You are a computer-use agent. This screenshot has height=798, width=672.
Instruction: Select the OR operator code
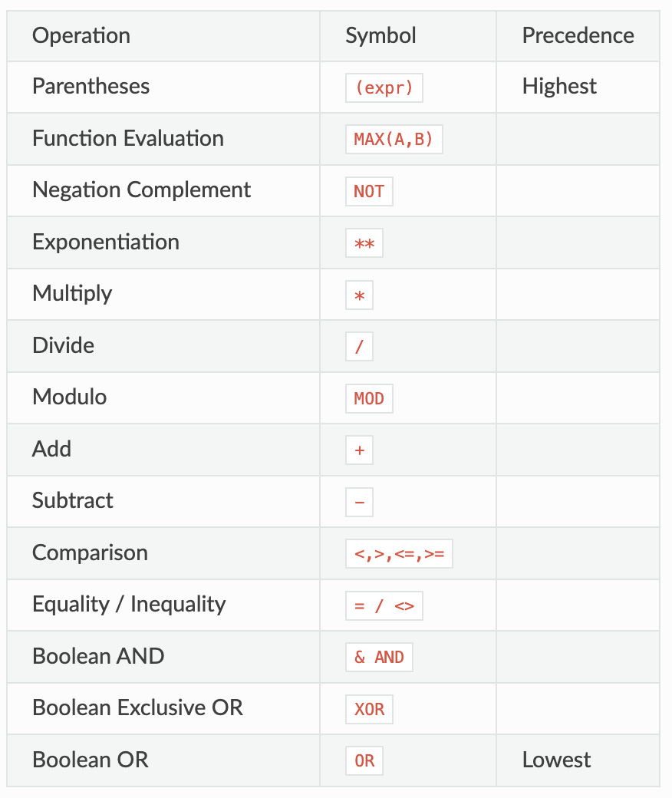point(364,761)
